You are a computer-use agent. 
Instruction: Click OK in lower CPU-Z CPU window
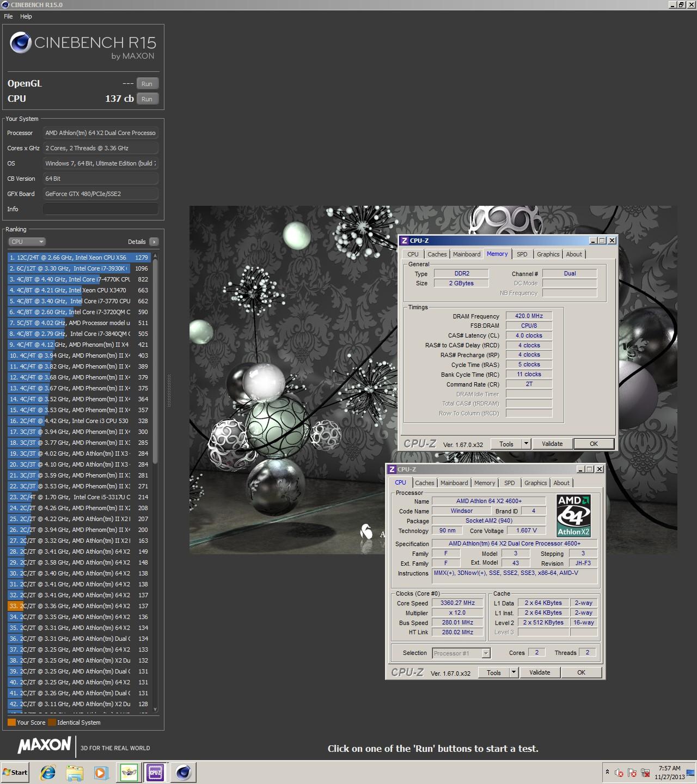[581, 672]
